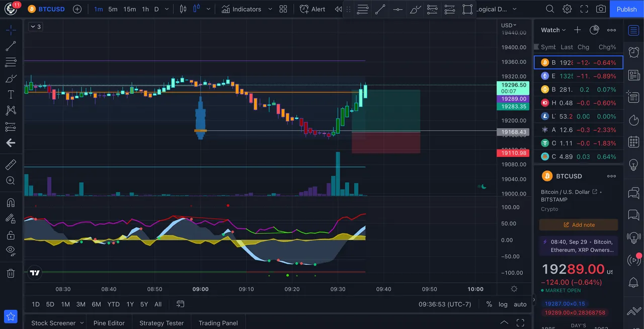The image size is (644, 329).
Task: Collapse the bottom panel chevron
Action: point(504,322)
